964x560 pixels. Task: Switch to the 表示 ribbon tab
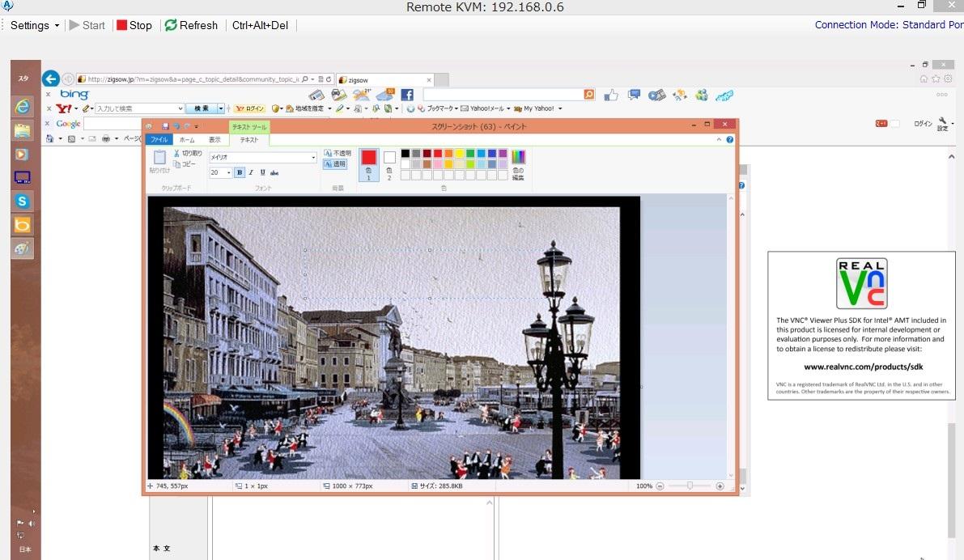214,139
